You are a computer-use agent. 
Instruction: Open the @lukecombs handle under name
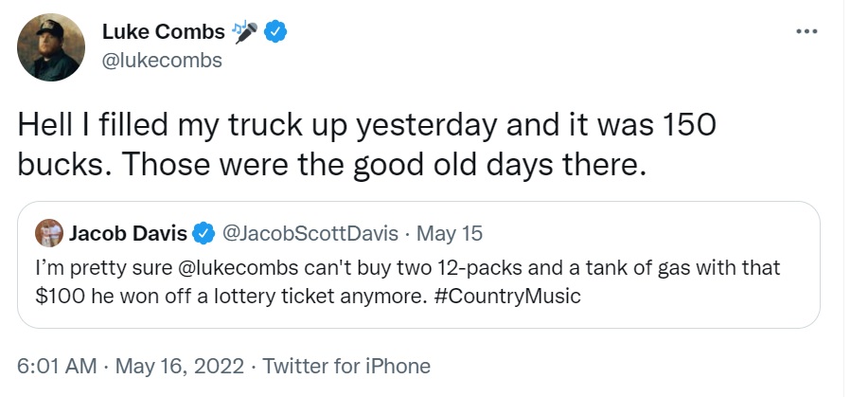[162, 60]
